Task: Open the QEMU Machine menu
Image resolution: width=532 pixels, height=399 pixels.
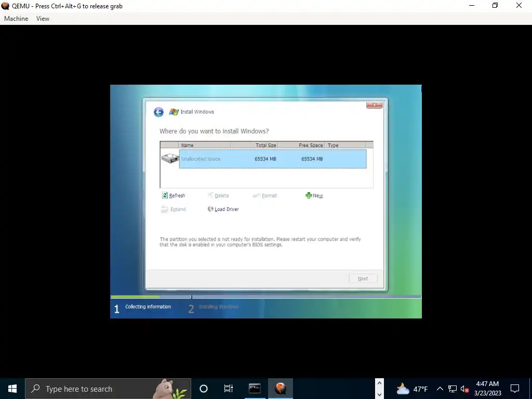Action: pyautogui.click(x=16, y=19)
